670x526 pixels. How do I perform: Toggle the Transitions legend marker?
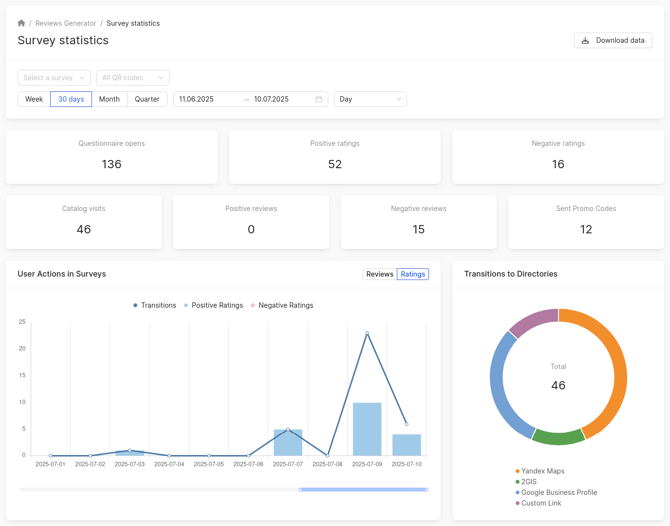[136, 305]
